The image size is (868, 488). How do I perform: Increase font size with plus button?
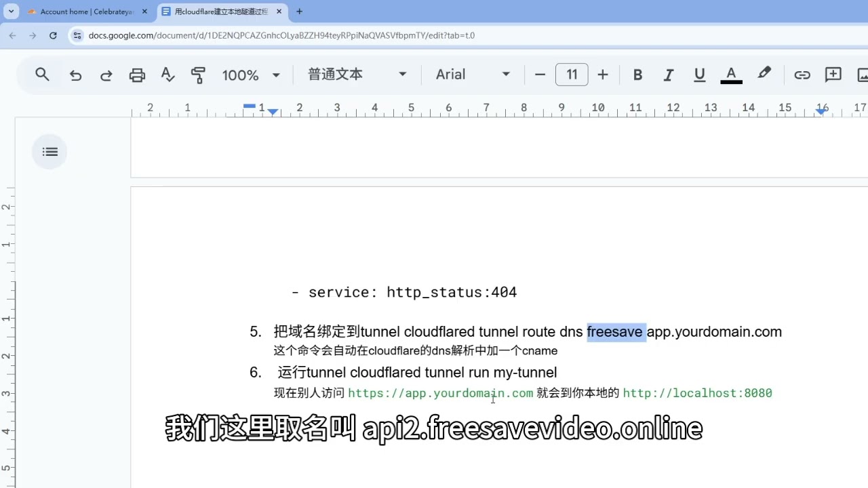603,75
